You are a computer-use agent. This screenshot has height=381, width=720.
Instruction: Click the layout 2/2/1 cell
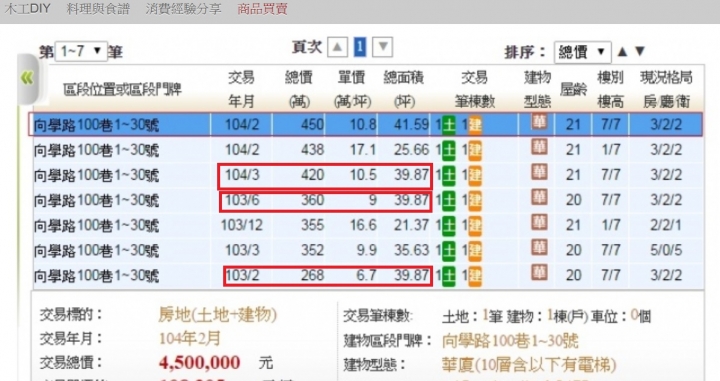click(666, 225)
